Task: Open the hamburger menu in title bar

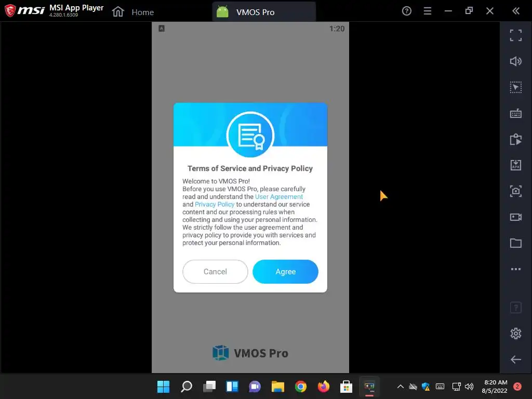Action: pyautogui.click(x=428, y=11)
